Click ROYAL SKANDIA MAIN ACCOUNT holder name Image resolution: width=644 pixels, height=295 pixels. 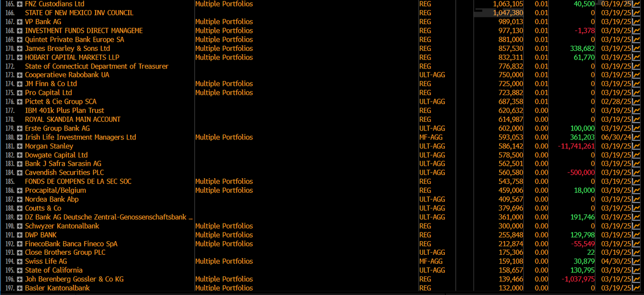73,119
